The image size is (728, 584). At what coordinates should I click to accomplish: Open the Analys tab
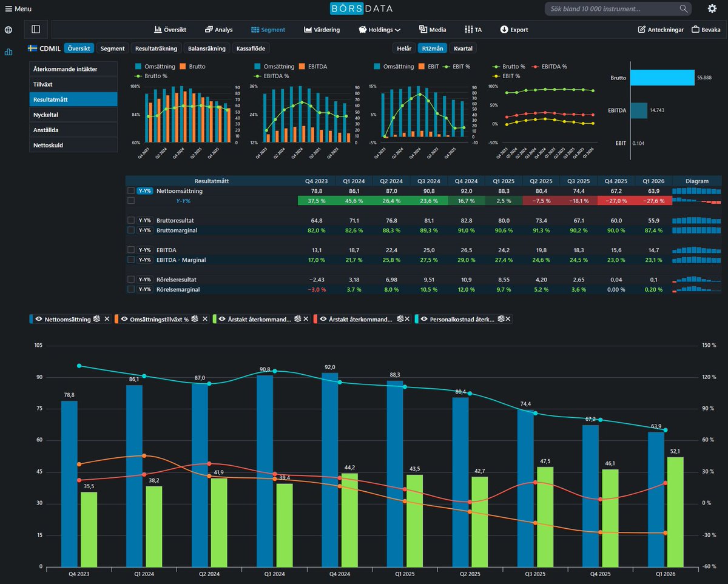219,30
